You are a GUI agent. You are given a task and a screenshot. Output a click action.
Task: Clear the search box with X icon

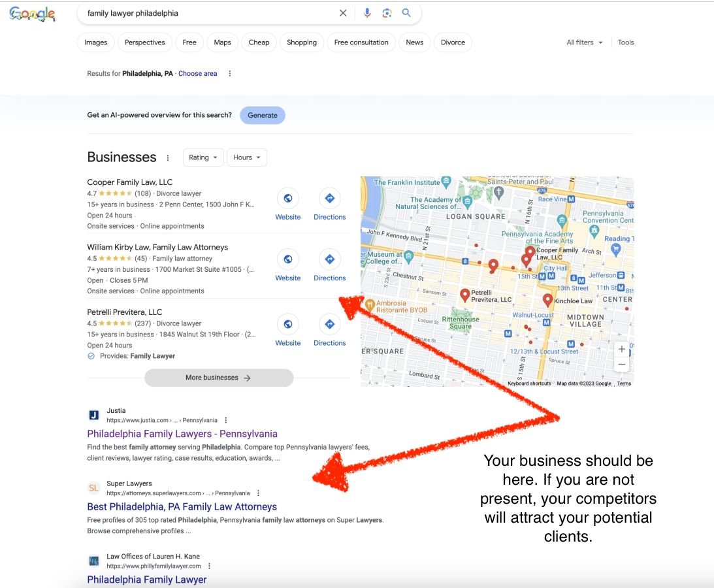343,13
